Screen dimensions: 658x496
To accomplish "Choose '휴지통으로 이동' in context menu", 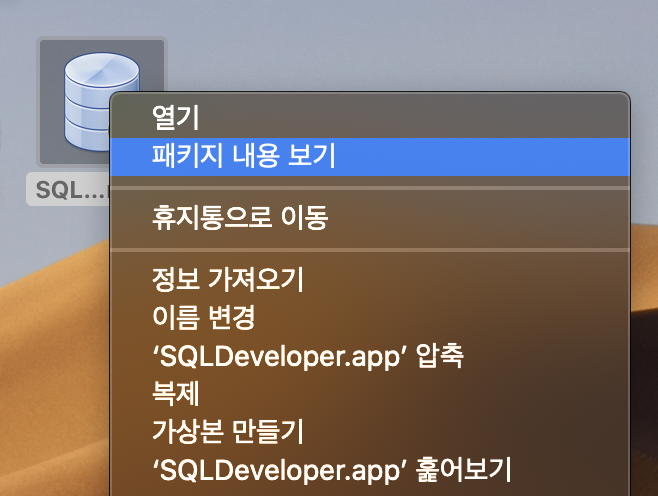I will coord(370,218).
